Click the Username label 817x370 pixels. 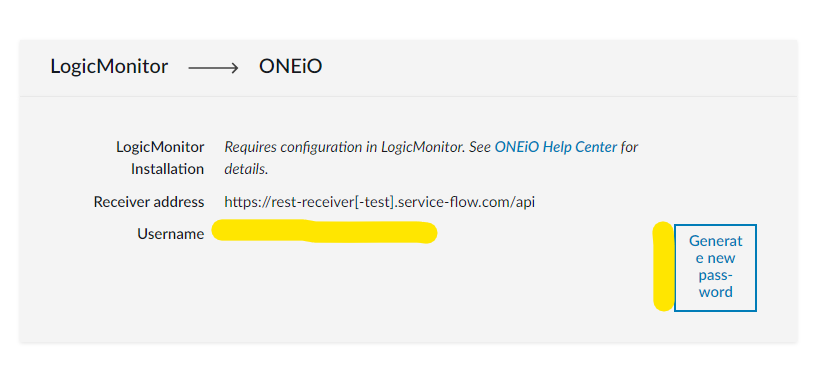tap(171, 234)
